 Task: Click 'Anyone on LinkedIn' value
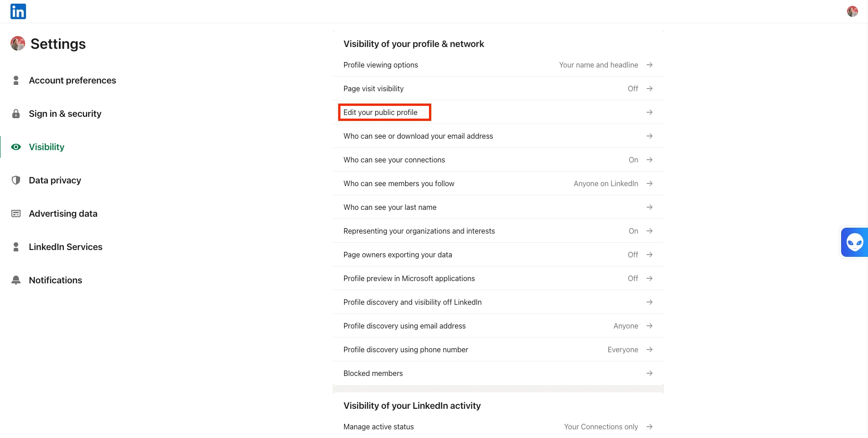[606, 183]
